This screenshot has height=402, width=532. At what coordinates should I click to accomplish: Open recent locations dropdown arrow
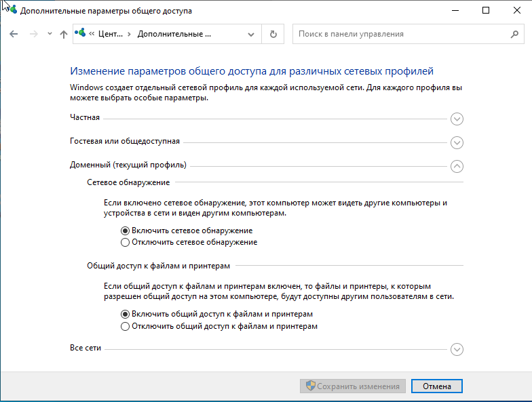pyautogui.click(x=50, y=34)
